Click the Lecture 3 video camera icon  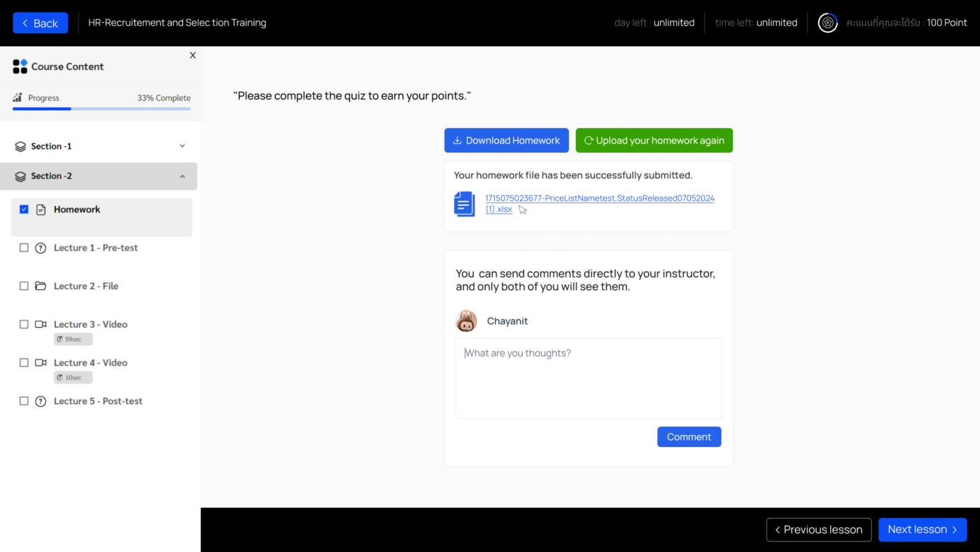[x=41, y=324]
